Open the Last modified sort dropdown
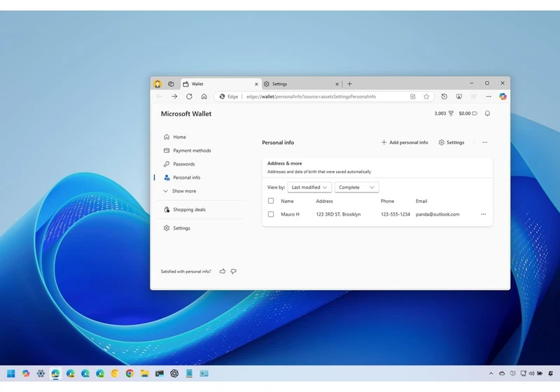Image resolution: width=560 pixels, height=392 pixels. [309, 188]
